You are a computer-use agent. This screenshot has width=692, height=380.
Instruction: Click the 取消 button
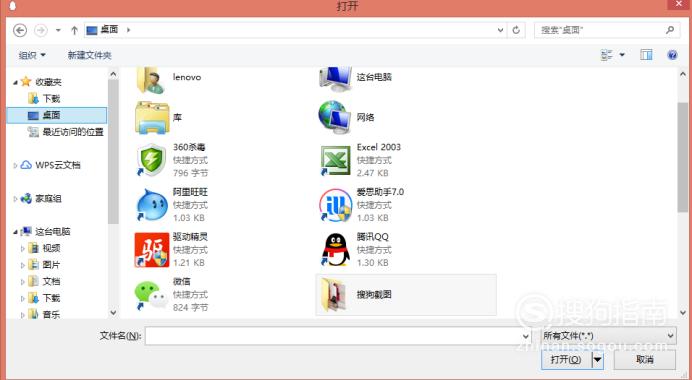644,360
